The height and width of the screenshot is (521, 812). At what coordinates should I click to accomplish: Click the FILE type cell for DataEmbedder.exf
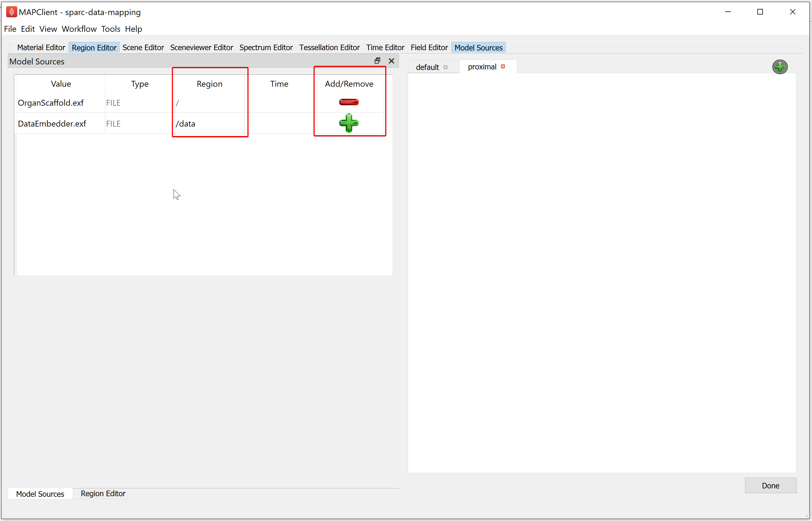[x=139, y=123]
